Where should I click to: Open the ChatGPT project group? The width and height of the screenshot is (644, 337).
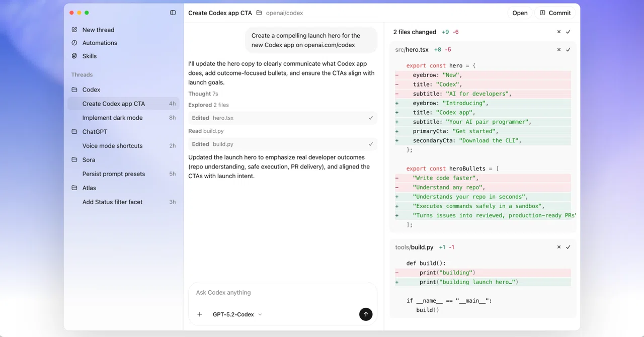pos(123,132)
